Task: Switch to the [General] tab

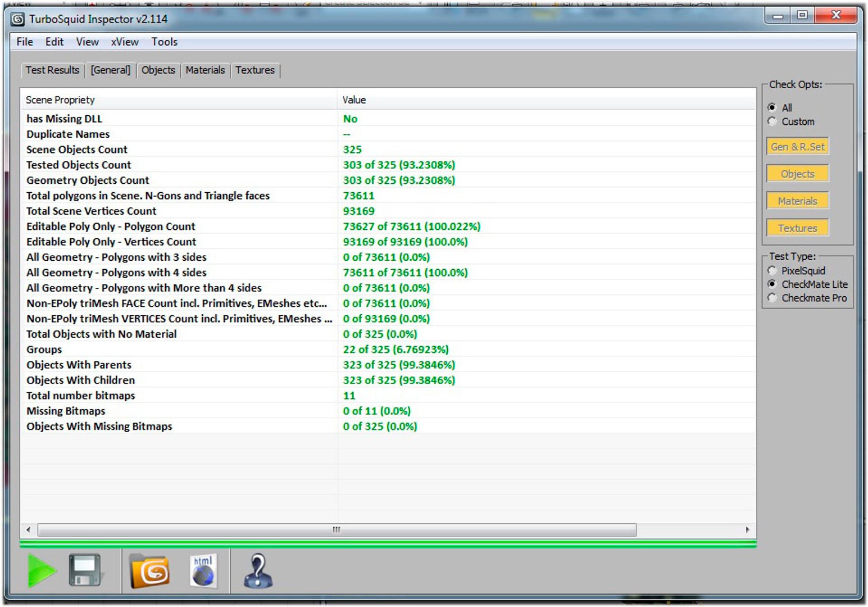Action: click(x=111, y=70)
